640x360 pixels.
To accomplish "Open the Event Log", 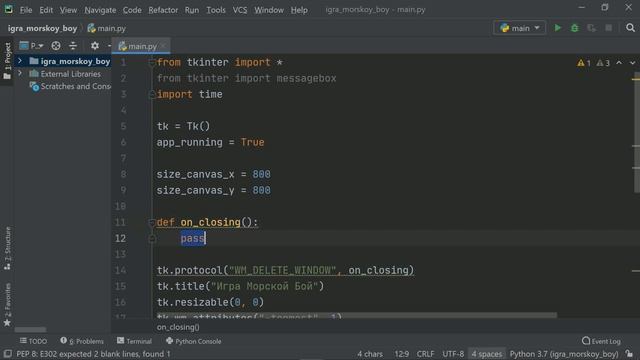I will pyautogui.click(x=601, y=341).
